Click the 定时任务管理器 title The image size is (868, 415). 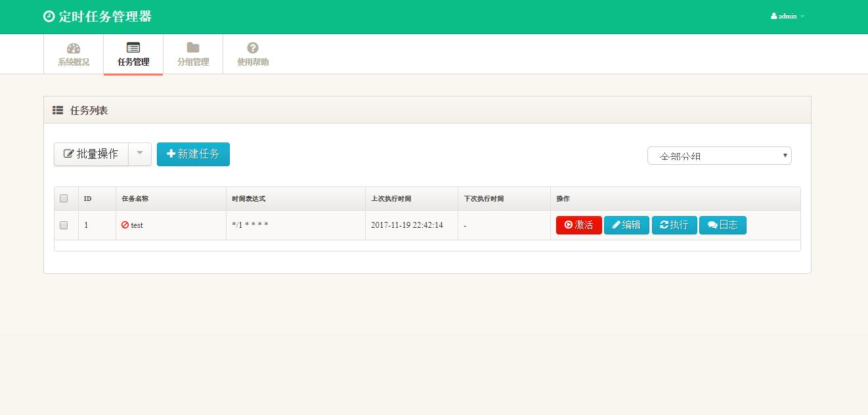point(105,16)
